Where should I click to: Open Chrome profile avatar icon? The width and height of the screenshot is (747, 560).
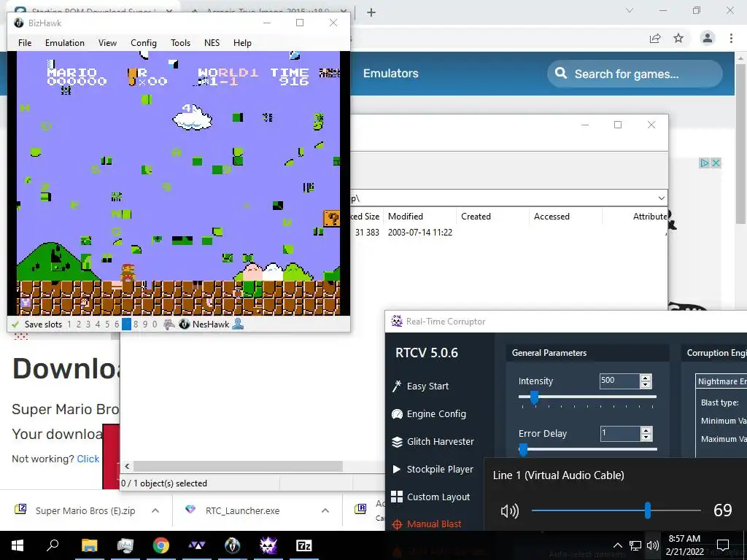[x=708, y=38]
